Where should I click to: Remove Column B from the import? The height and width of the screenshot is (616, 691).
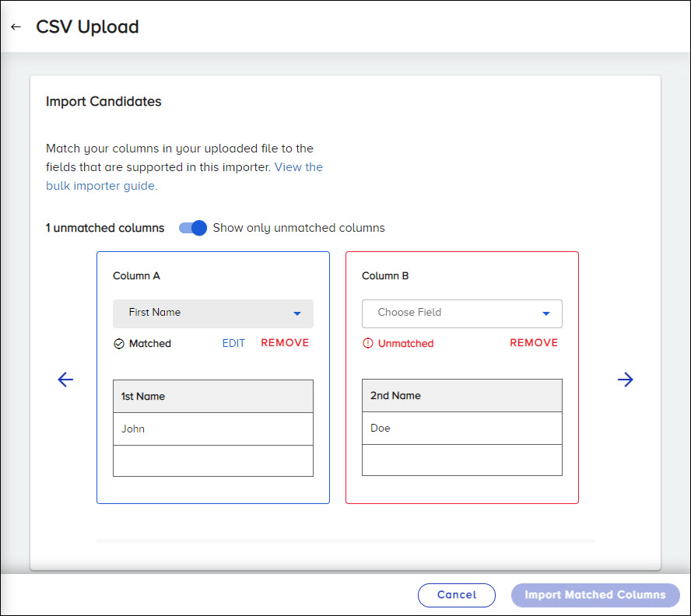click(534, 342)
